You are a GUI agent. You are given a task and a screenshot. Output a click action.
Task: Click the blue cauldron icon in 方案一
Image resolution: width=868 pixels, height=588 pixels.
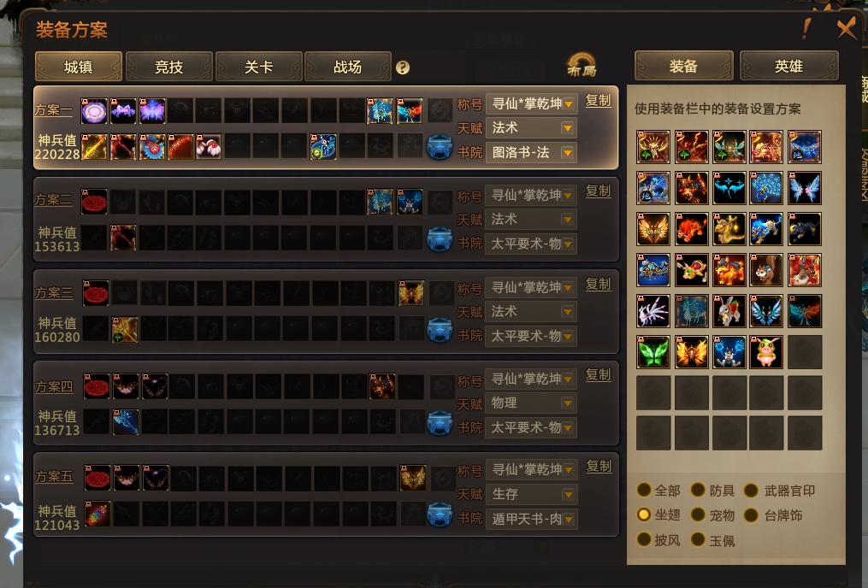(x=440, y=147)
